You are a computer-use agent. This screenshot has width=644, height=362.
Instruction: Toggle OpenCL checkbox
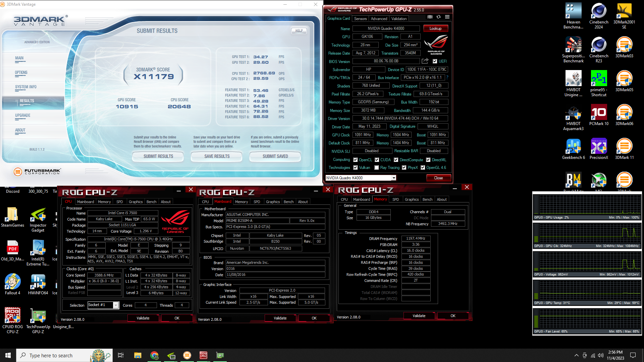point(355,160)
